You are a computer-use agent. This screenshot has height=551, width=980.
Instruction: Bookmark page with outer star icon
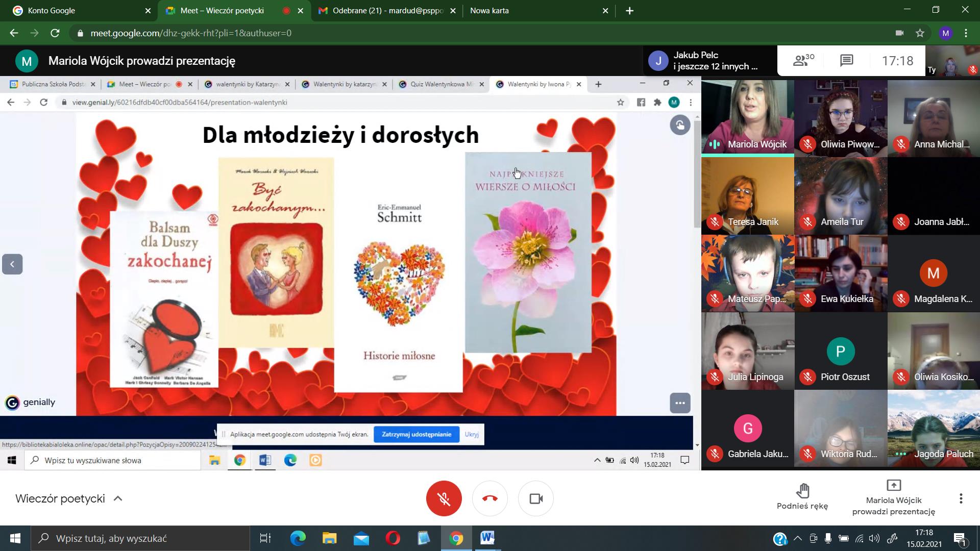click(920, 33)
